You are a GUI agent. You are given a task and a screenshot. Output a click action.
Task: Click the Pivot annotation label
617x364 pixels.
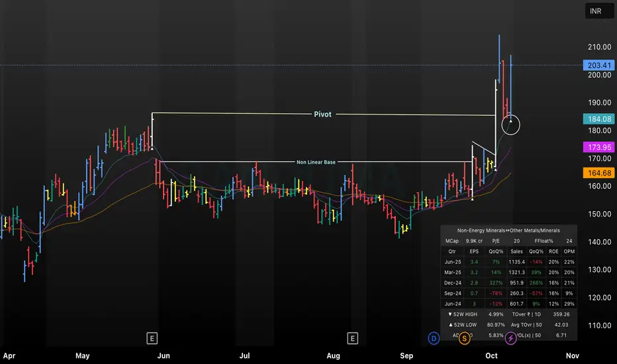coord(322,114)
